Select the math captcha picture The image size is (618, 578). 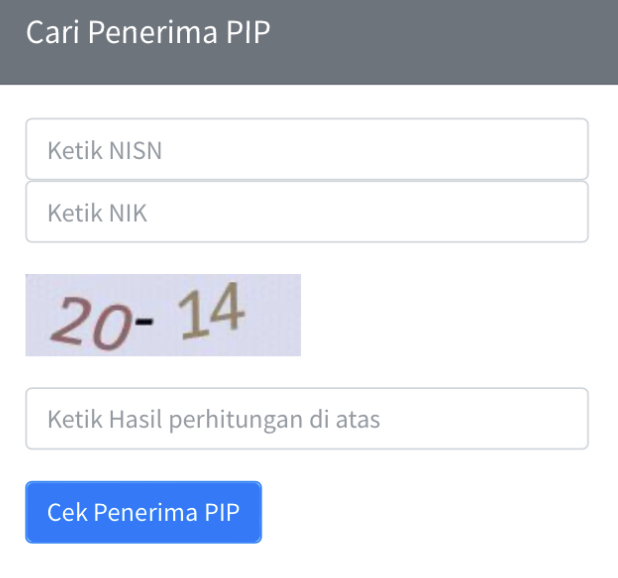click(163, 315)
